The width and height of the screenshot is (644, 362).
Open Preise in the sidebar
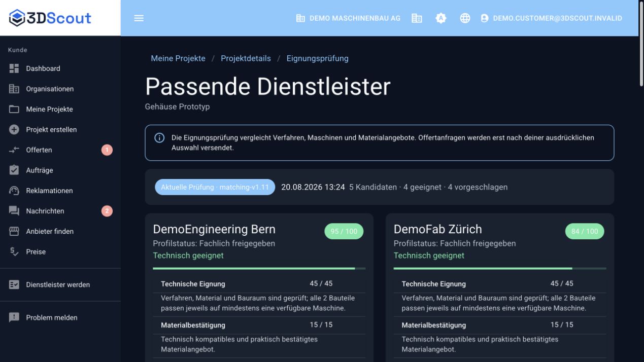[x=60, y=251]
